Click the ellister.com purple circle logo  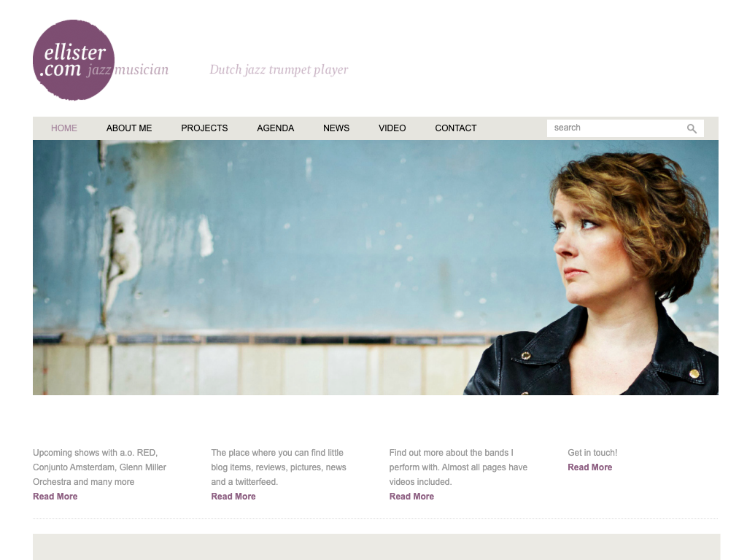(x=74, y=60)
